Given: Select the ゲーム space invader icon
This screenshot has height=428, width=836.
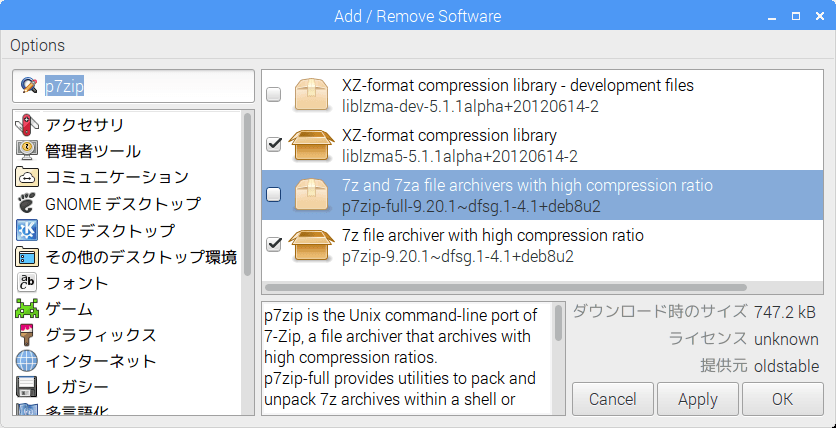Looking at the screenshot, I should pos(27,309).
